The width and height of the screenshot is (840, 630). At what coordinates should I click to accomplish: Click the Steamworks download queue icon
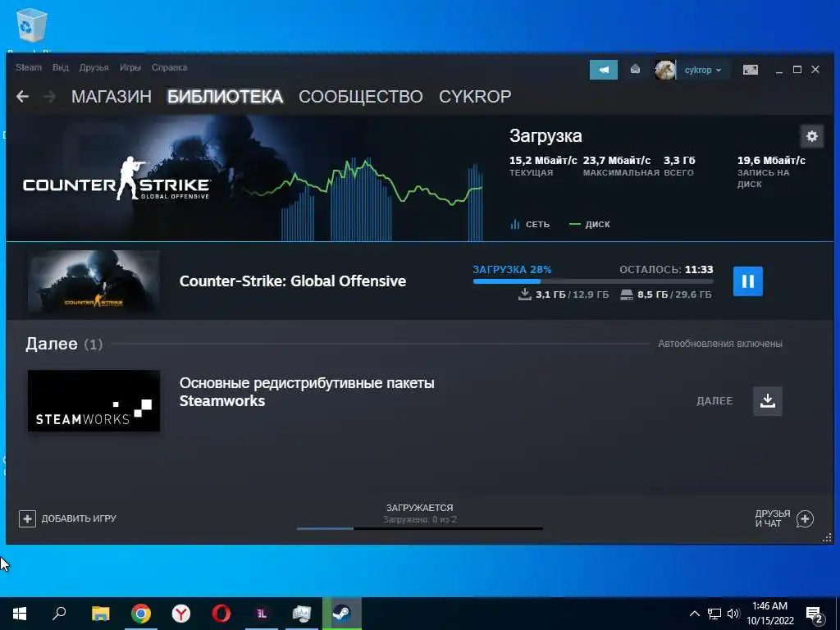768,400
